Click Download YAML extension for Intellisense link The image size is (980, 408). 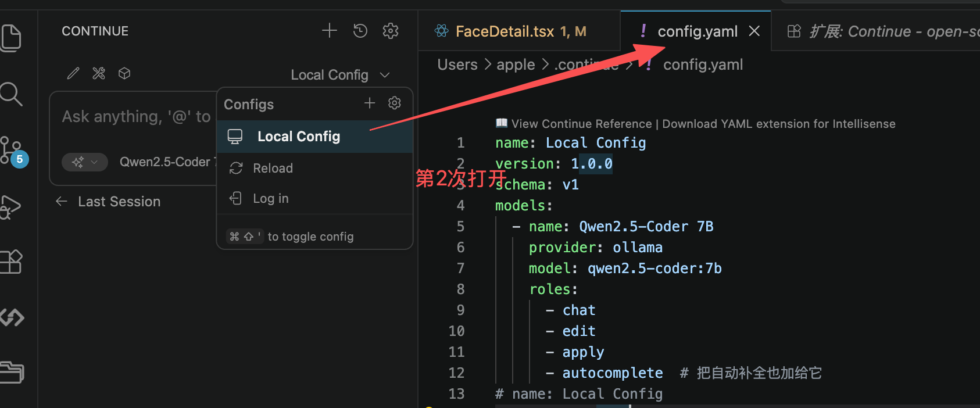(x=779, y=124)
